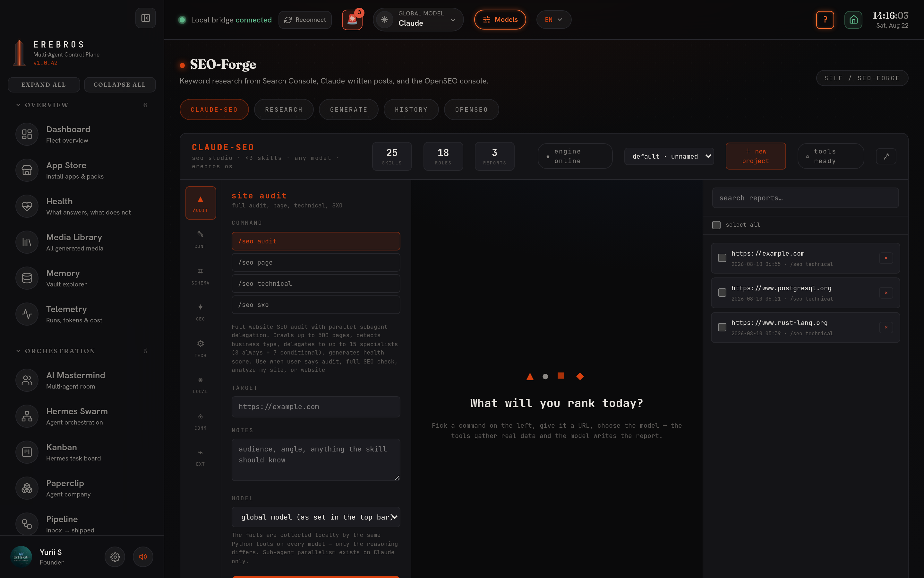This screenshot has height=578, width=924.
Task: Delete the postgresql.org report
Action: (886, 293)
